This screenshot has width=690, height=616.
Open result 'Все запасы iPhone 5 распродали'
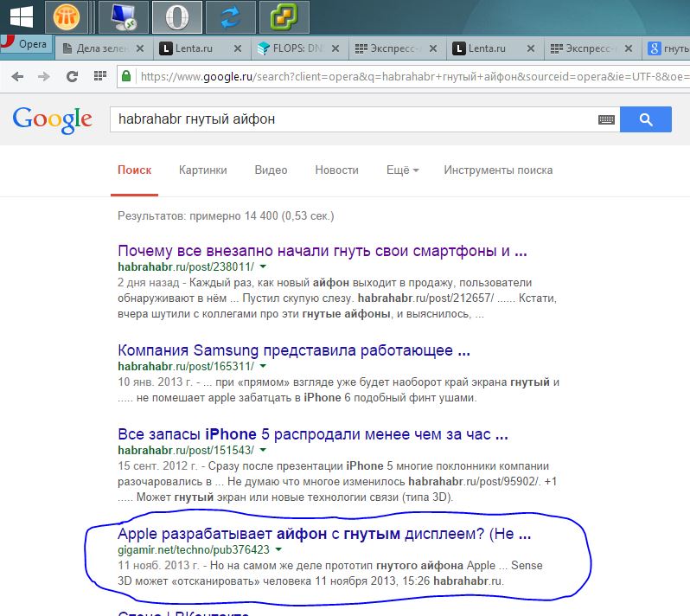[313, 434]
